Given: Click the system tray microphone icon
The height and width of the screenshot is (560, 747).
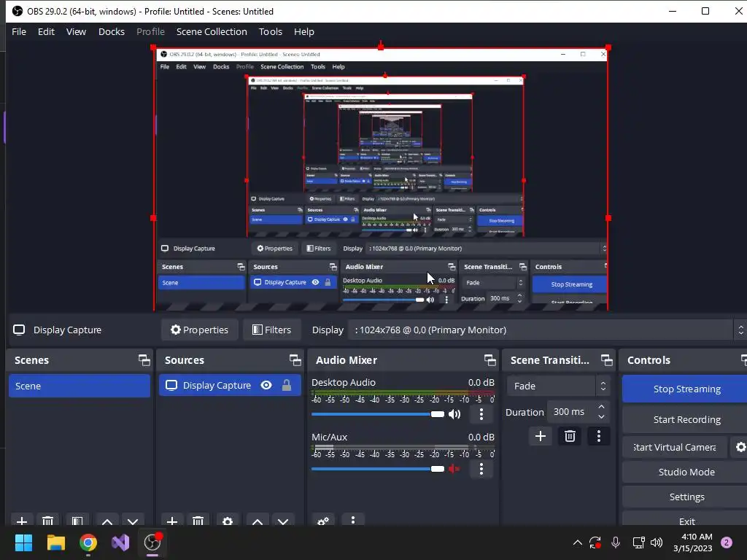Looking at the screenshot, I should (x=616, y=542).
